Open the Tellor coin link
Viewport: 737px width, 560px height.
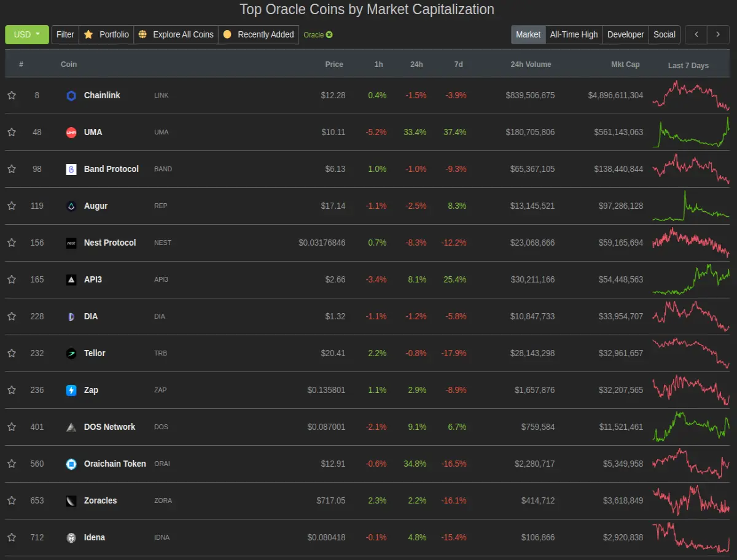95,353
